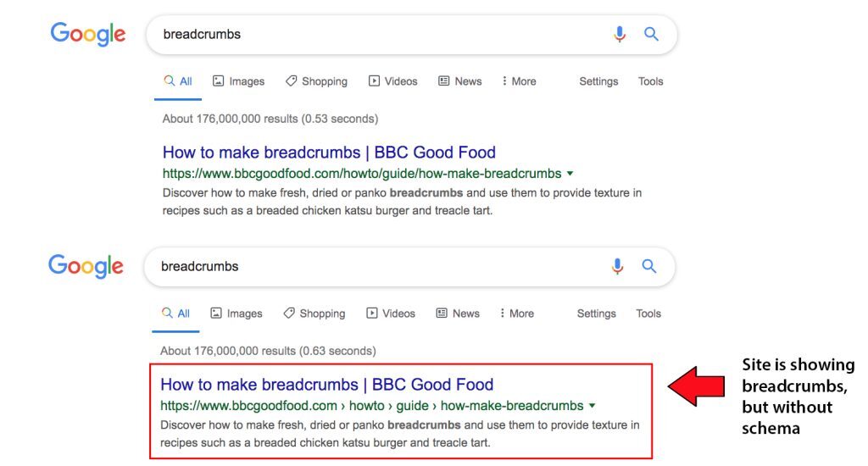This screenshot has height=466, width=868.
Task: Click the bottom Google logo
Action: tap(86, 266)
